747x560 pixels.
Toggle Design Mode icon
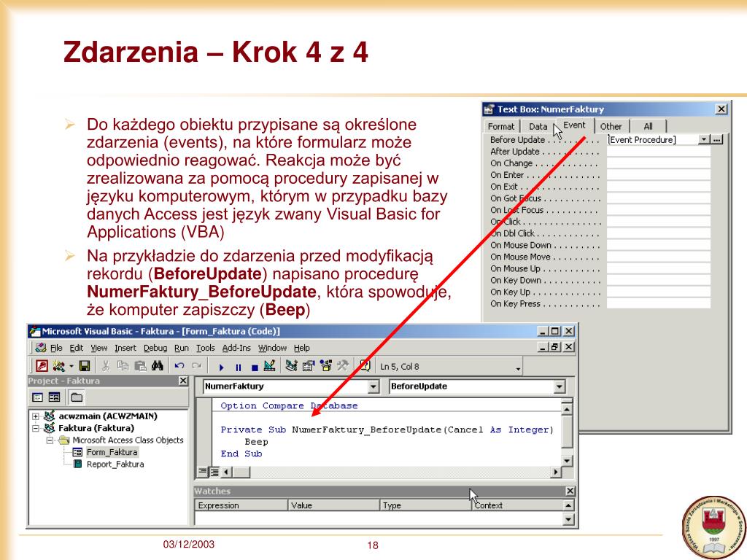[270, 366]
